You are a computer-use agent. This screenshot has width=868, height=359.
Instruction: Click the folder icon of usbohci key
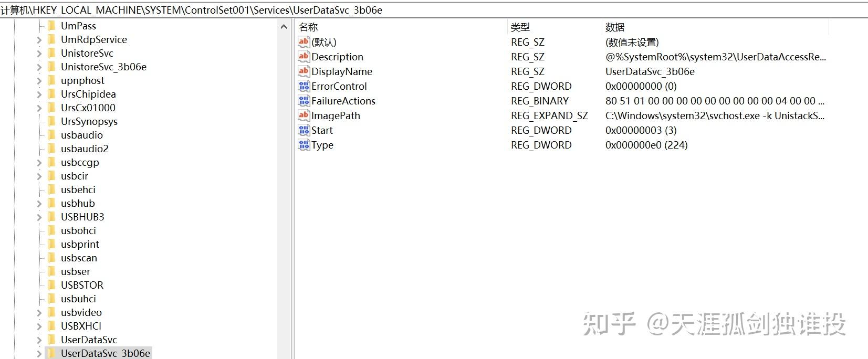(51, 230)
